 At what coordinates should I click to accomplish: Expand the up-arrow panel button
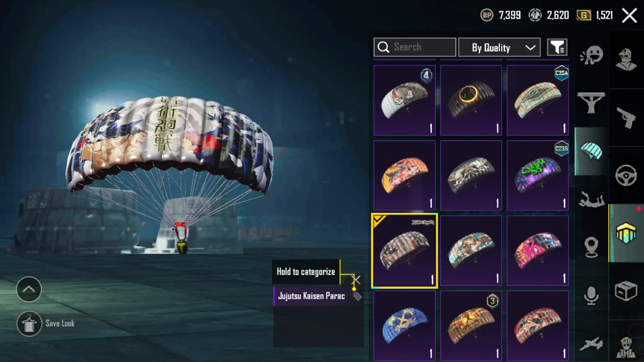tap(29, 289)
